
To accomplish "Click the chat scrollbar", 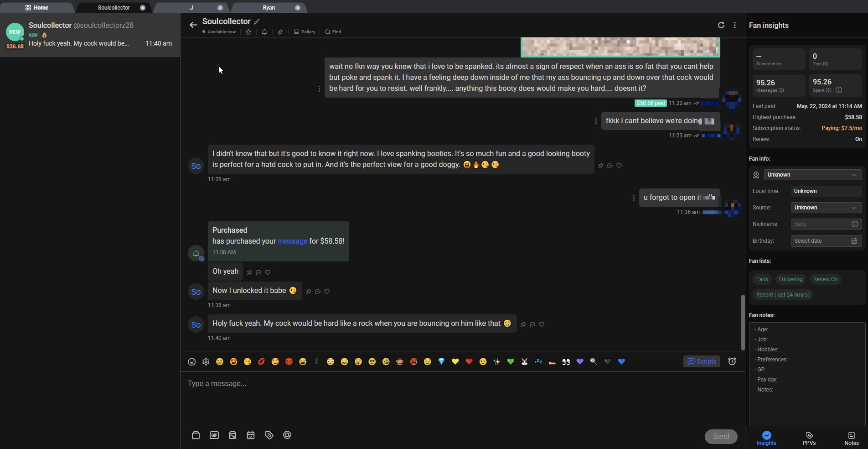I will (743, 322).
